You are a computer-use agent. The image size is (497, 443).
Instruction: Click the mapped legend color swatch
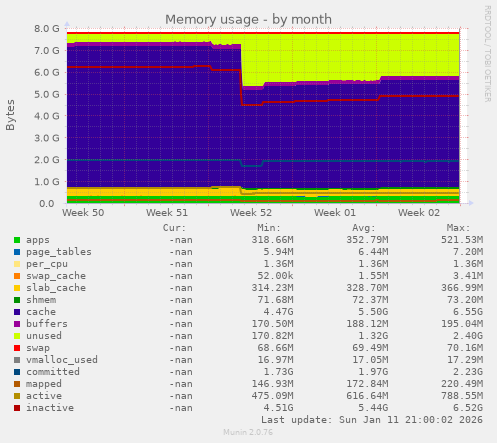click(17, 384)
